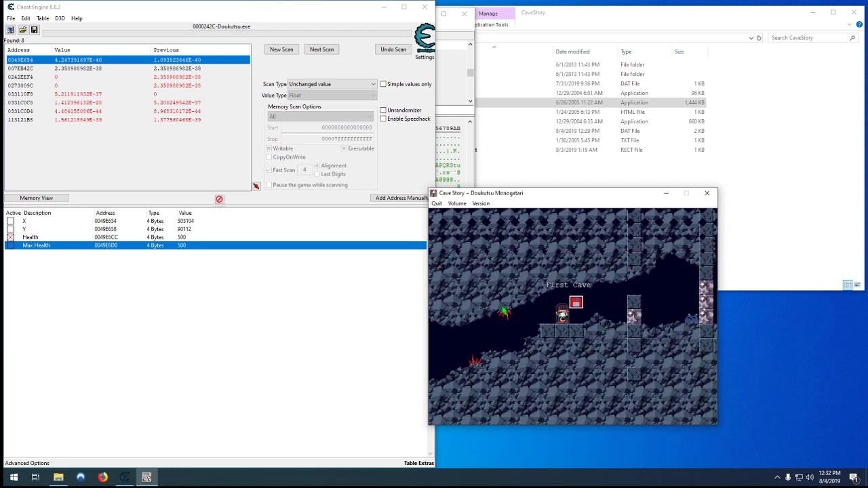Open the blue browser icon on the taskbar
The image size is (868, 488).
[x=81, y=477]
